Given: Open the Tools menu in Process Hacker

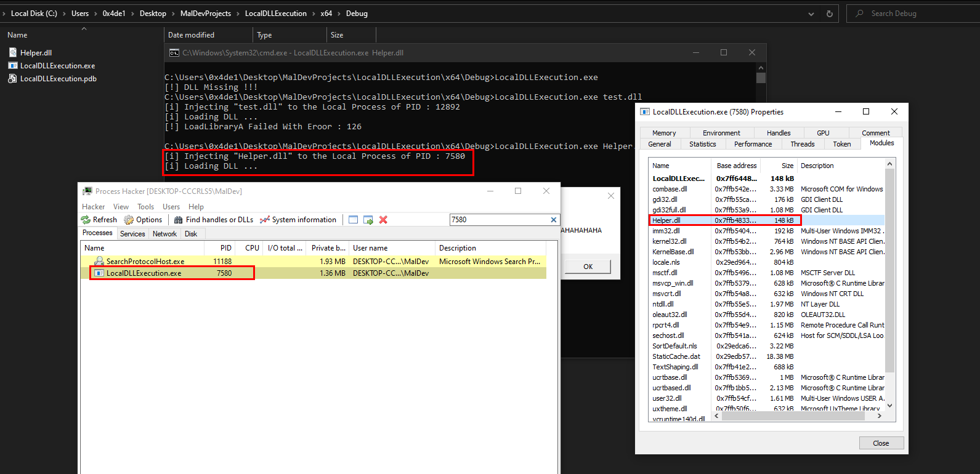Looking at the screenshot, I should pos(146,207).
